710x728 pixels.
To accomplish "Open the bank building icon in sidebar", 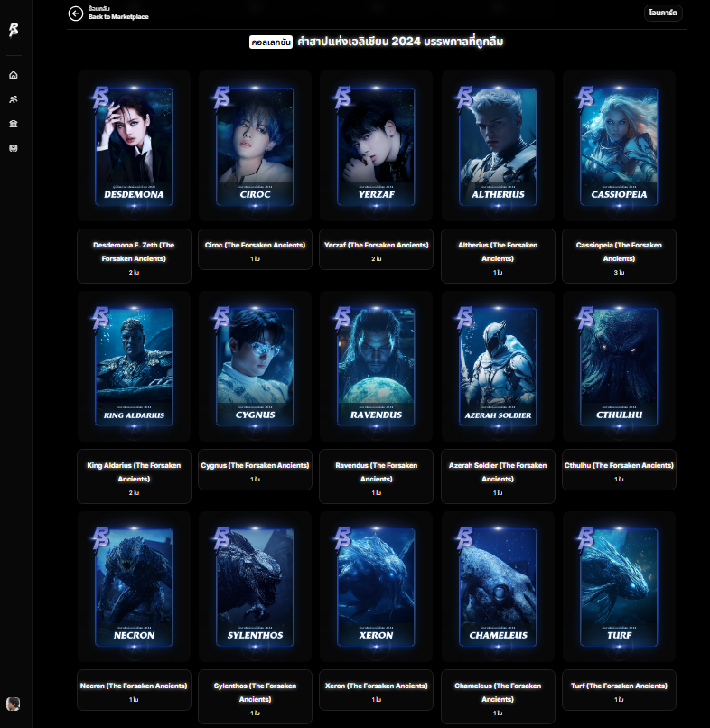I will click(14, 124).
